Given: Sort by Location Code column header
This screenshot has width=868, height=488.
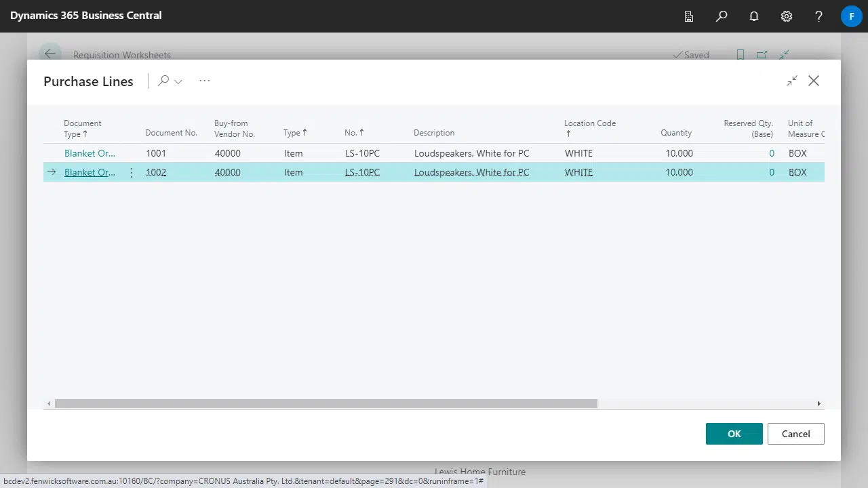Looking at the screenshot, I should tap(590, 128).
